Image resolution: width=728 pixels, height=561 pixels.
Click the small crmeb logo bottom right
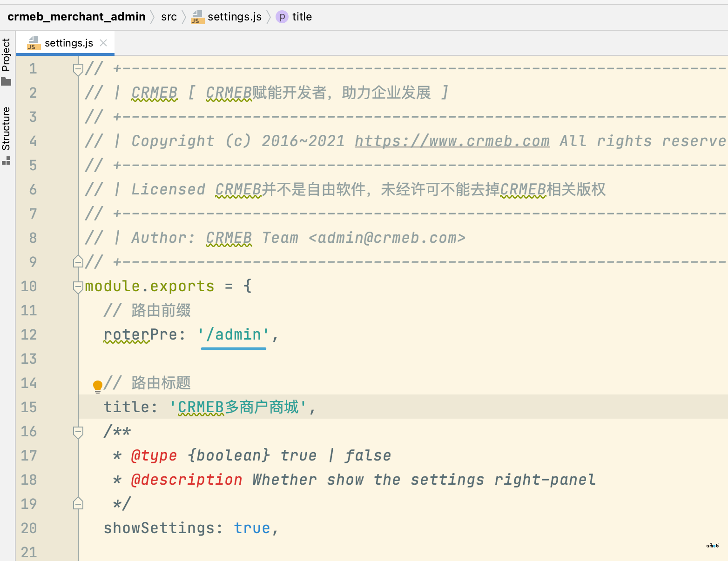(713, 546)
